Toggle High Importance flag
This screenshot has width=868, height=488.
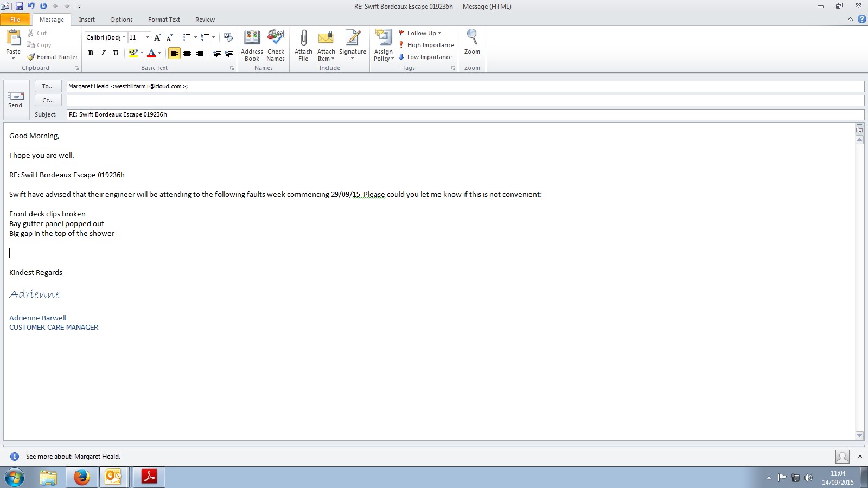426,45
